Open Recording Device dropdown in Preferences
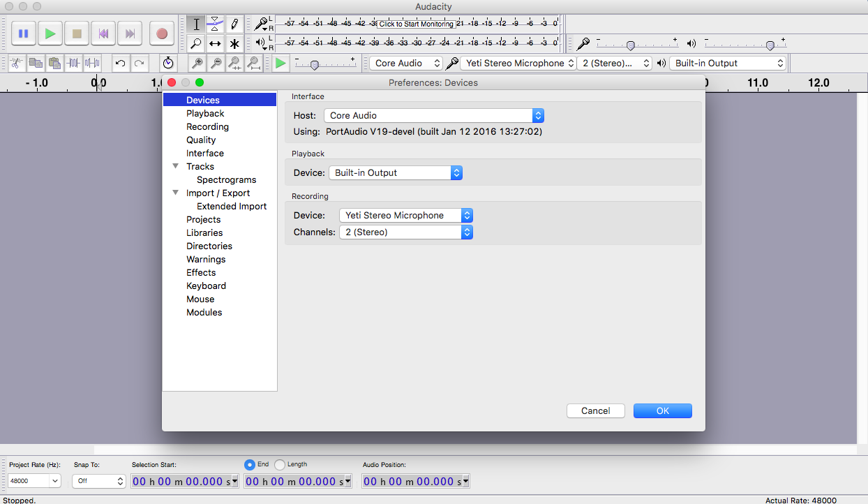Screen dimensions: 868x504 406,215
